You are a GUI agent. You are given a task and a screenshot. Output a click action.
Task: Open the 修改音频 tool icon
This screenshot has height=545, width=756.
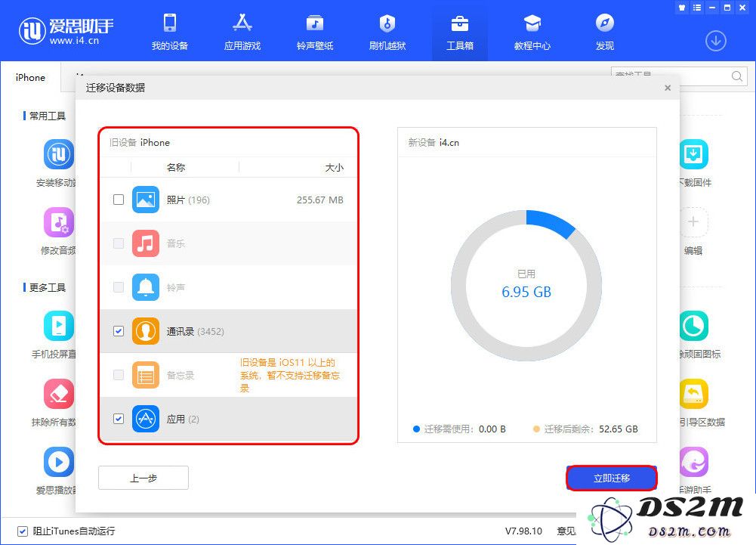point(59,222)
